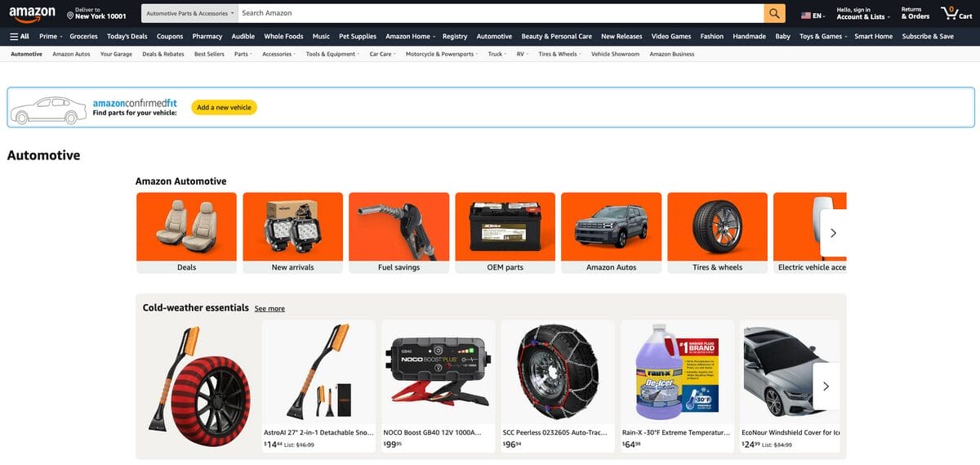Open the OEM parts battery tile
The height and width of the screenshot is (465, 980).
click(505, 233)
